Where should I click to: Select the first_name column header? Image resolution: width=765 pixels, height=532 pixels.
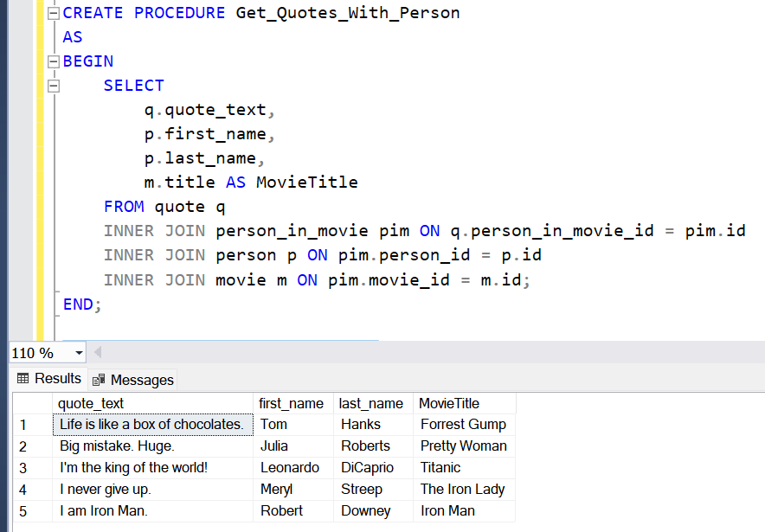coord(293,403)
